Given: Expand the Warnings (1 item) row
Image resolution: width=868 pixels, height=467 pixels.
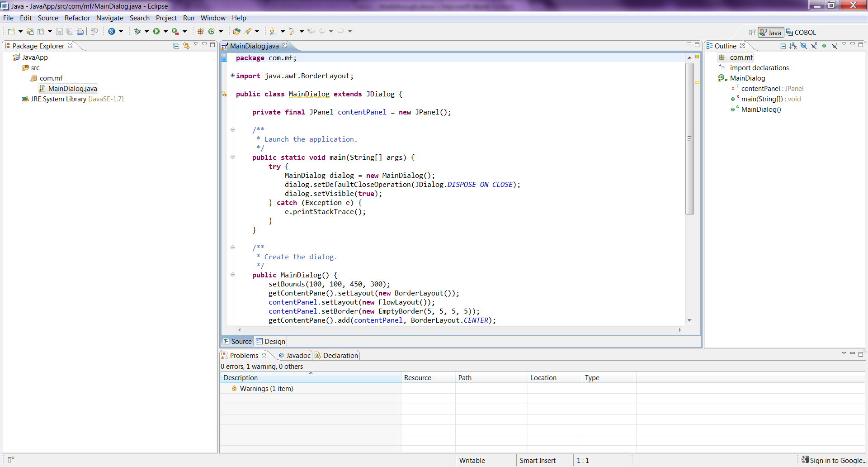Looking at the screenshot, I should (226, 389).
